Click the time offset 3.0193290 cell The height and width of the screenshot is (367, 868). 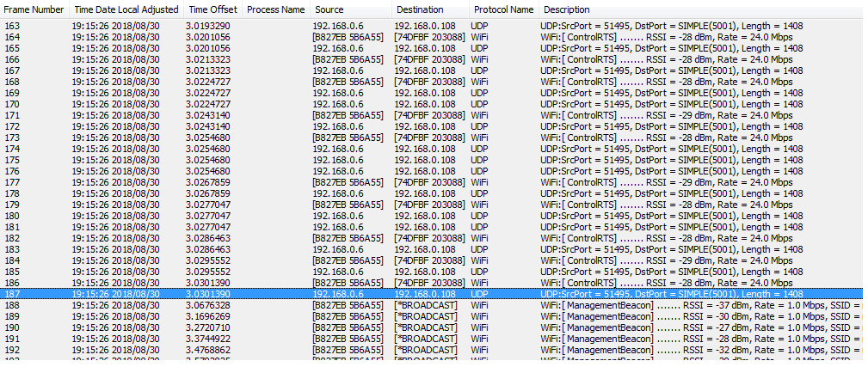[x=208, y=26]
